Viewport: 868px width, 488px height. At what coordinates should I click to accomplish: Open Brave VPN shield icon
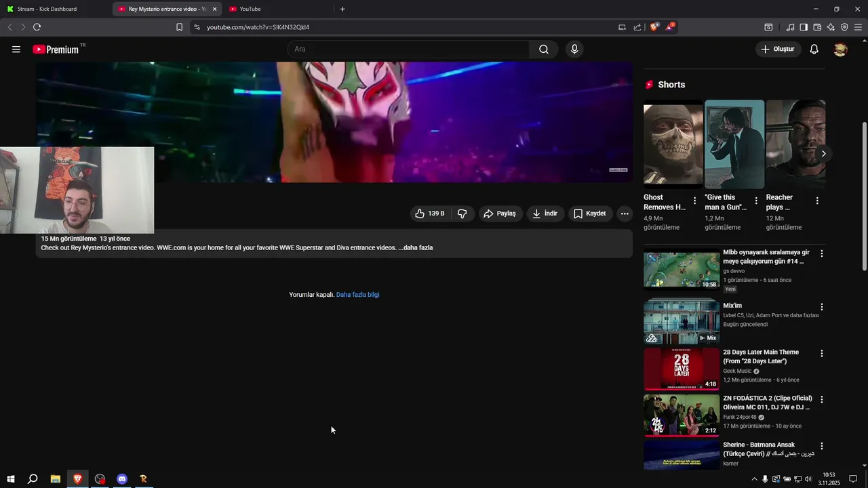coord(844,27)
